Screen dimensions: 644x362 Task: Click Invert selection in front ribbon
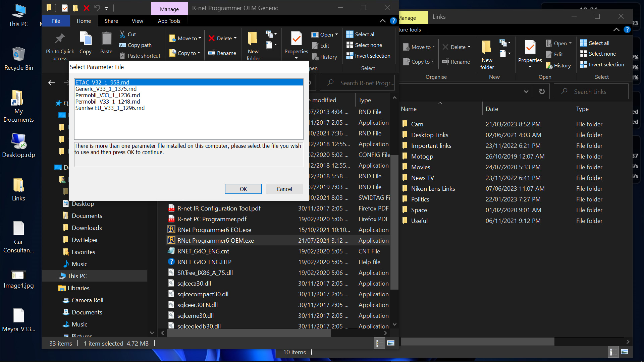[x=368, y=56]
